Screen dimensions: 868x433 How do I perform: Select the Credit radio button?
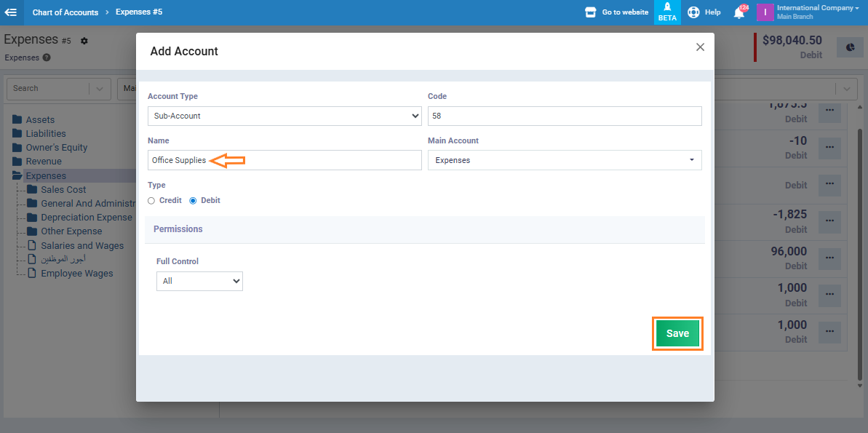pyautogui.click(x=151, y=201)
